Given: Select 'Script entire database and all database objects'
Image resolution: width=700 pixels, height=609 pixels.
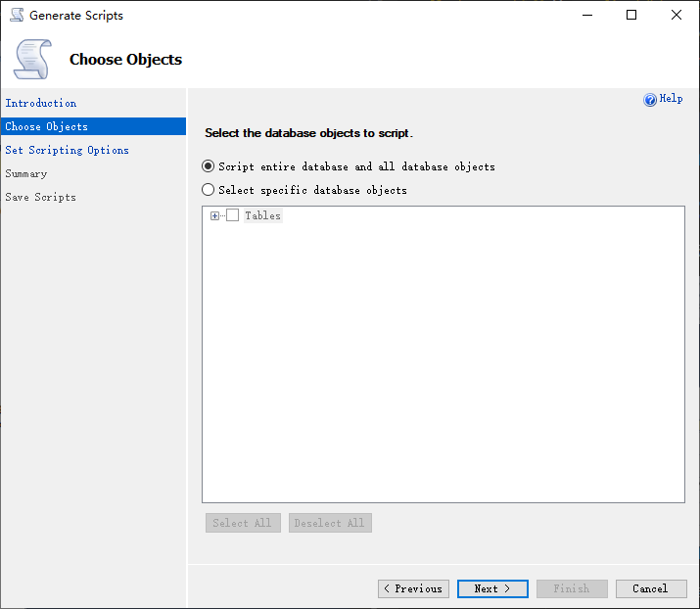Looking at the screenshot, I should 209,166.
